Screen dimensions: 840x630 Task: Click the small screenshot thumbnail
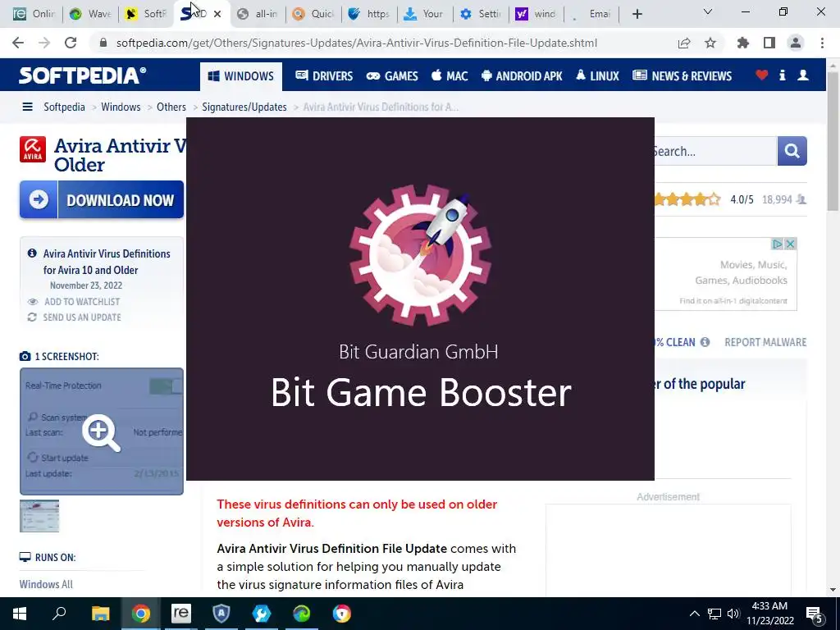39,516
